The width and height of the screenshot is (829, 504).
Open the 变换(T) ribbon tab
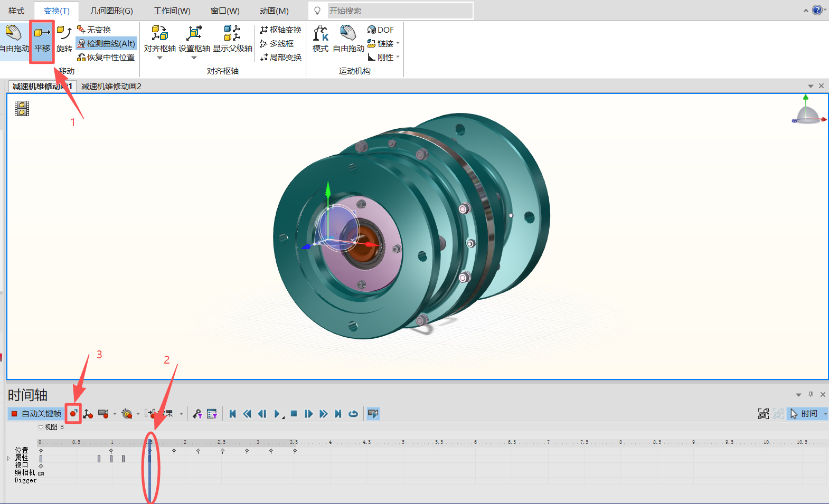coord(56,11)
